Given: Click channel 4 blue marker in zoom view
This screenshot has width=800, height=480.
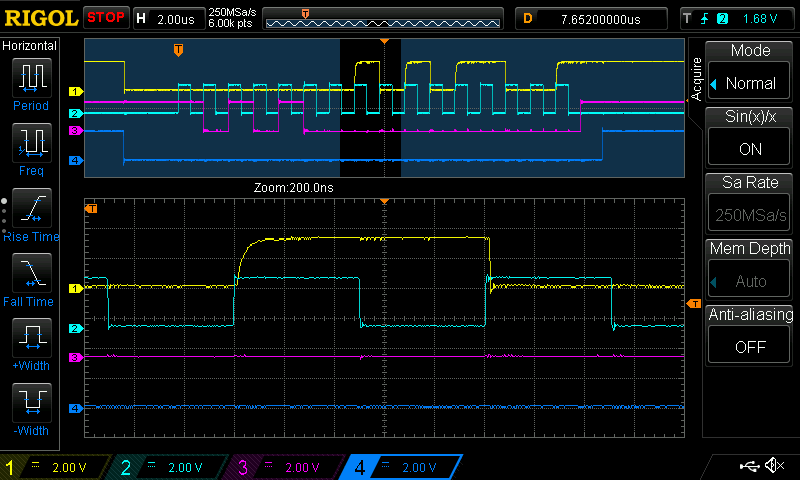Looking at the screenshot, I should (x=76, y=408).
